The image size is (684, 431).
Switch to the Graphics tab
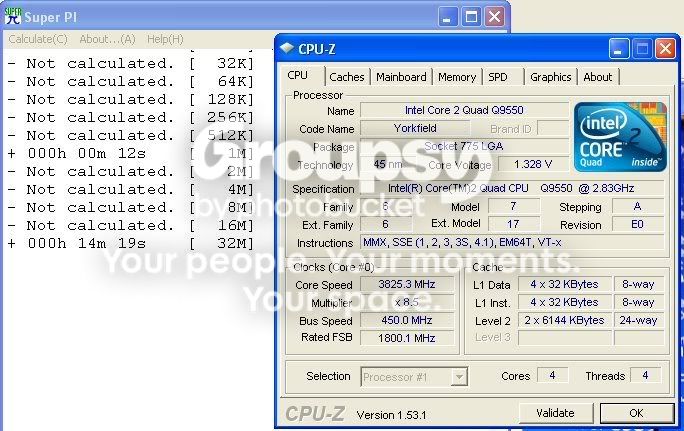[551, 77]
